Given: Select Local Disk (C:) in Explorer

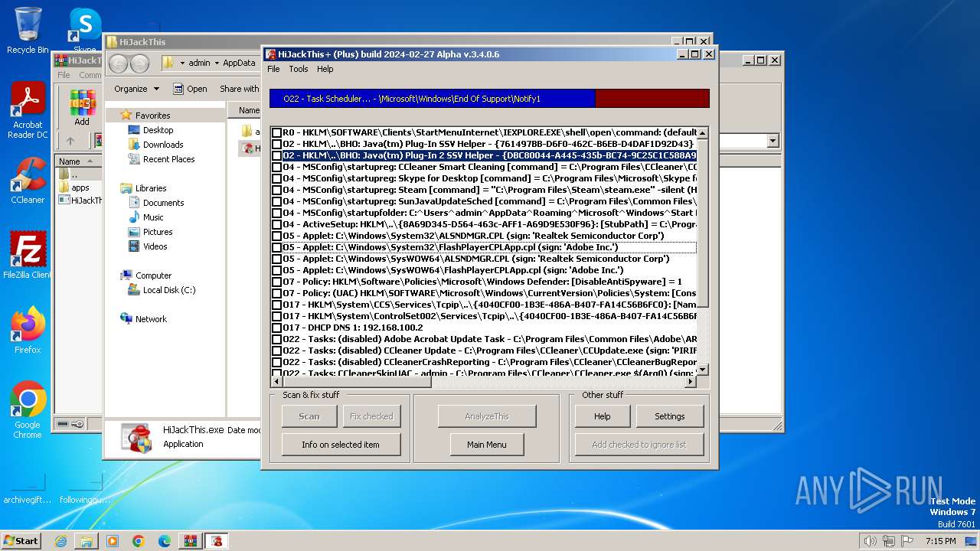Looking at the screenshot, I should tap(169, 290).
